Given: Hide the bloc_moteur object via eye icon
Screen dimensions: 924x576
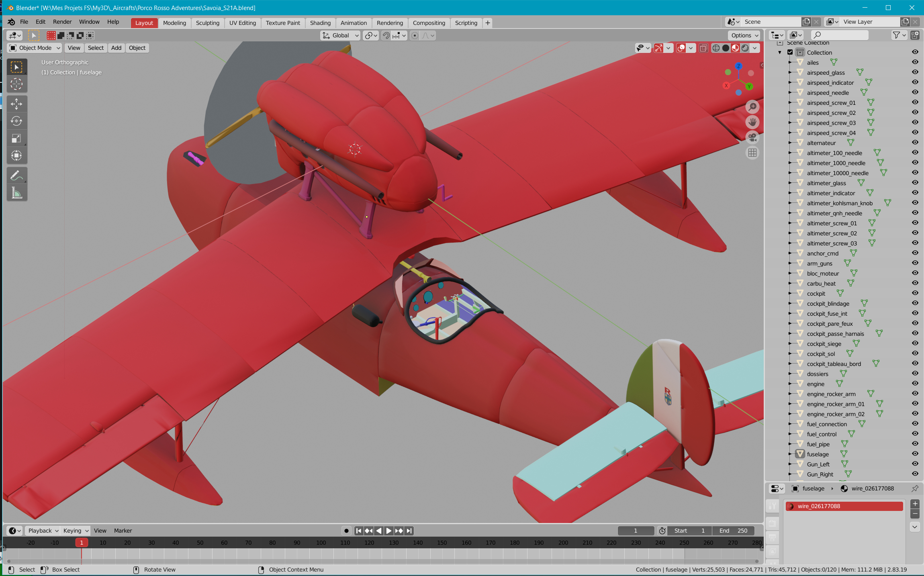Looking at the screenshot, I should tap(915, 273).
